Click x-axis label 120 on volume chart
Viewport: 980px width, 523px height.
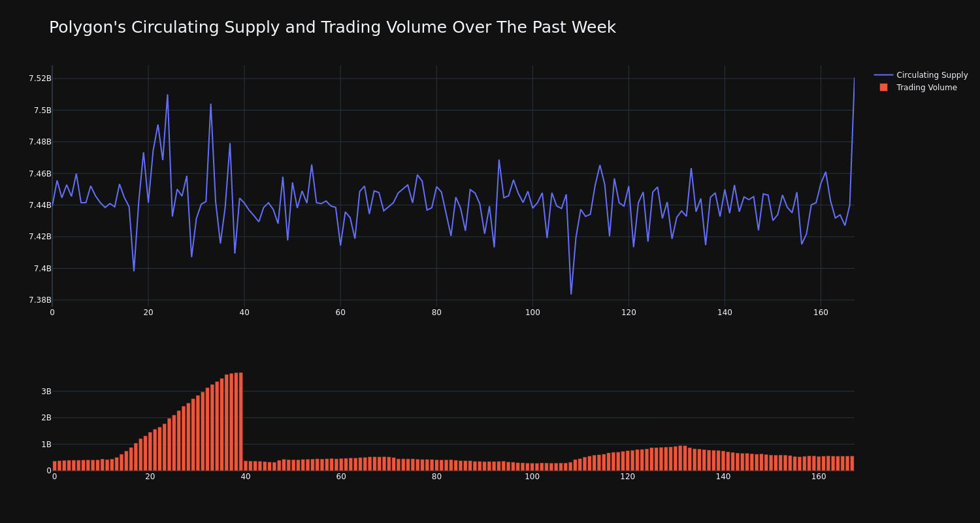628,477
